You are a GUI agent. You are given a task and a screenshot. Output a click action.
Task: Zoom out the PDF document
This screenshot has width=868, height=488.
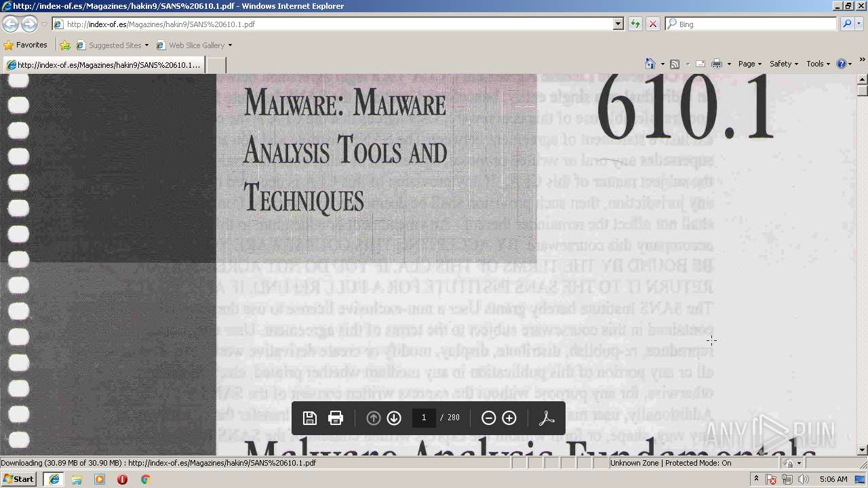tap(488, 418)
